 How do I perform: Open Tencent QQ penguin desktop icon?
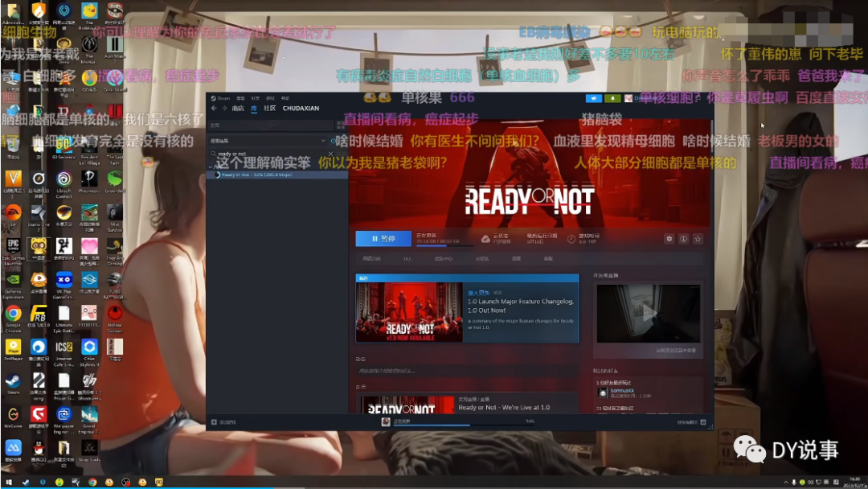click(39, 451)
